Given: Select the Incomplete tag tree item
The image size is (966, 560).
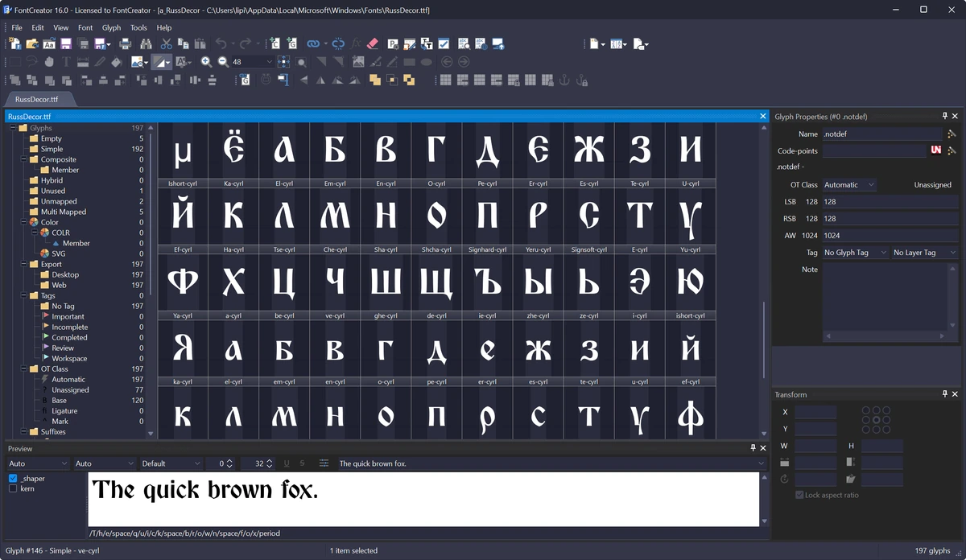Looking at the screenshot, I should (x=70, y=327).
